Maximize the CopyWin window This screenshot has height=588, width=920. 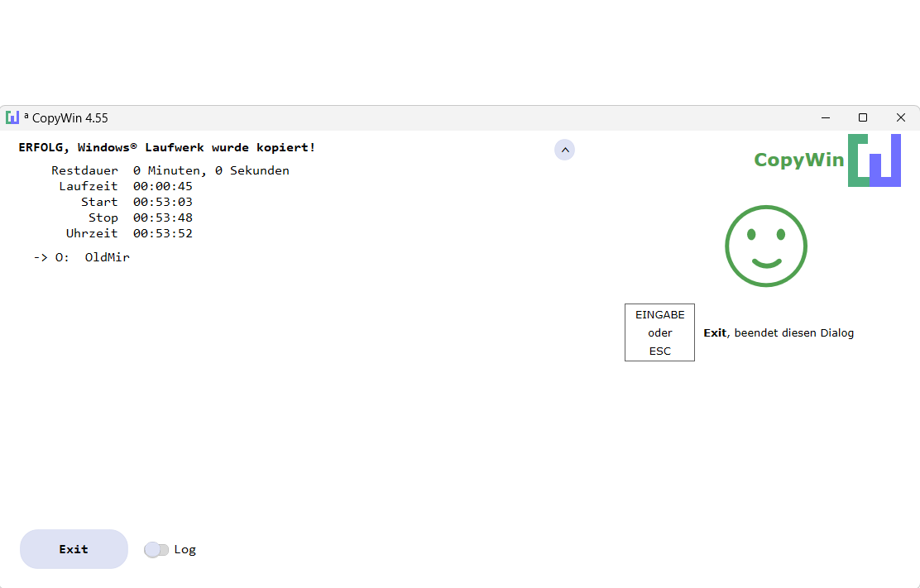coord(863,117)
